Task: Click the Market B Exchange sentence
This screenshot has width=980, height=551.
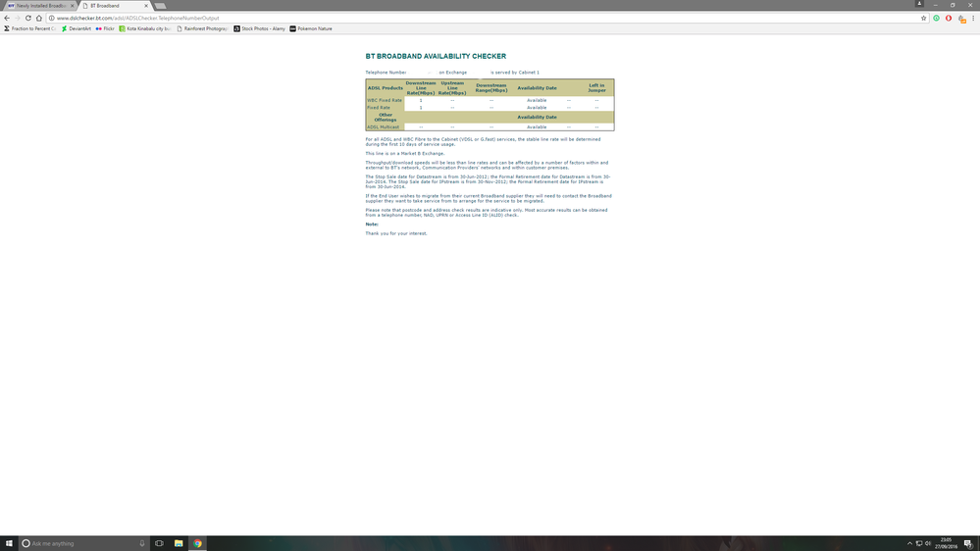Action: (405, 154)
